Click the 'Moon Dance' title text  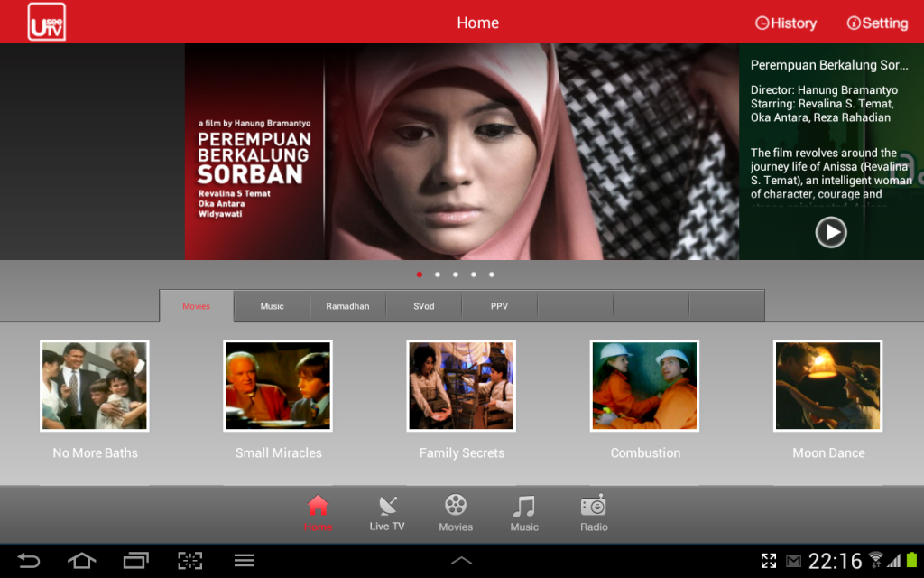pos(828,453)
